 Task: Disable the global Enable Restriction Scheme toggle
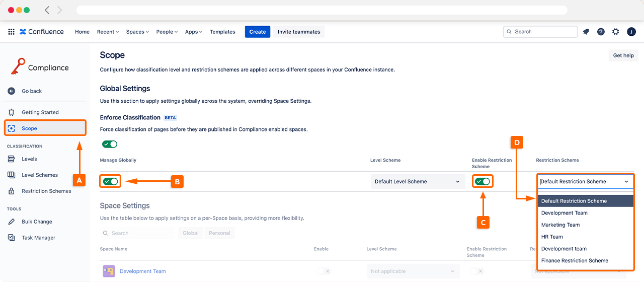pyautogui.click(x=482, y=181)
